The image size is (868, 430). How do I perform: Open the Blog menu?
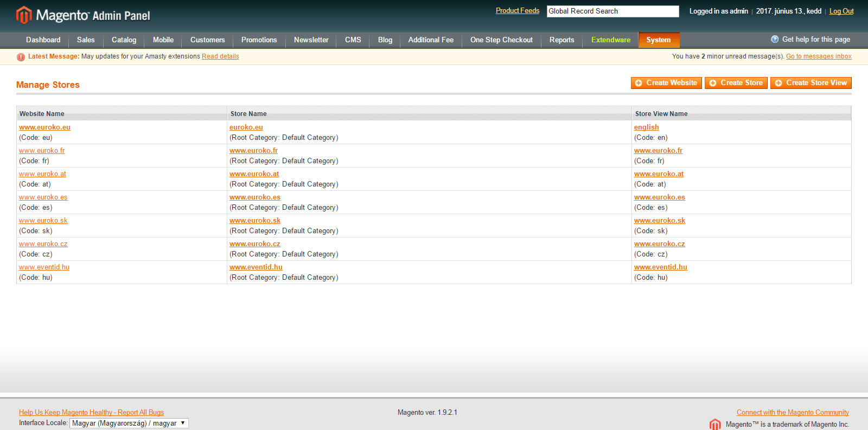click(x=385, y=40)
